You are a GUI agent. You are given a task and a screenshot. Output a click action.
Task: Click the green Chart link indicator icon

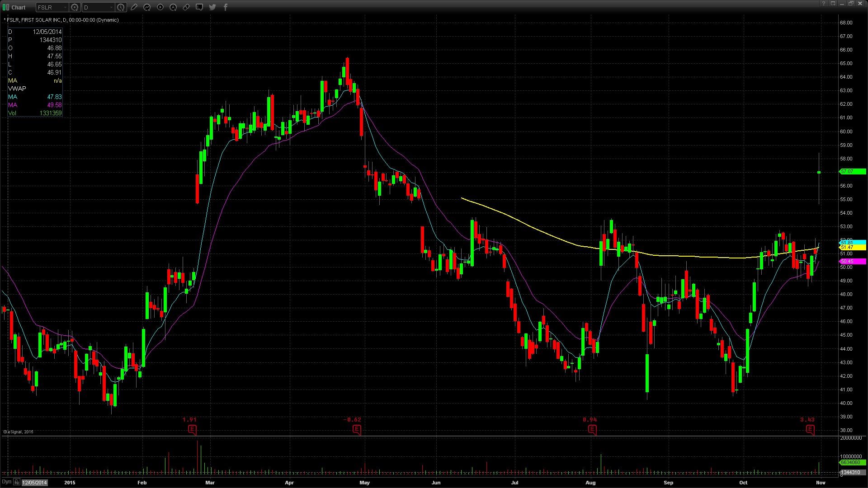[6, 7]
